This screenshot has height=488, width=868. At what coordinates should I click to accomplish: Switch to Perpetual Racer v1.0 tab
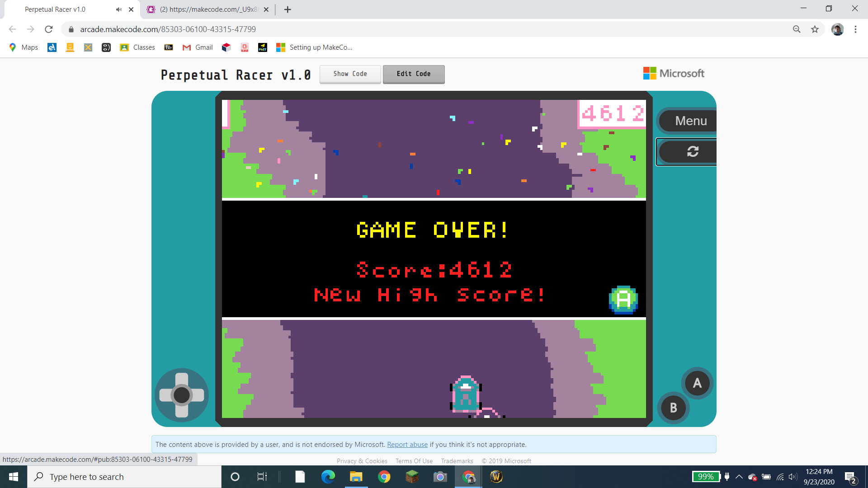pyautogui.click(x=72, y=9)
